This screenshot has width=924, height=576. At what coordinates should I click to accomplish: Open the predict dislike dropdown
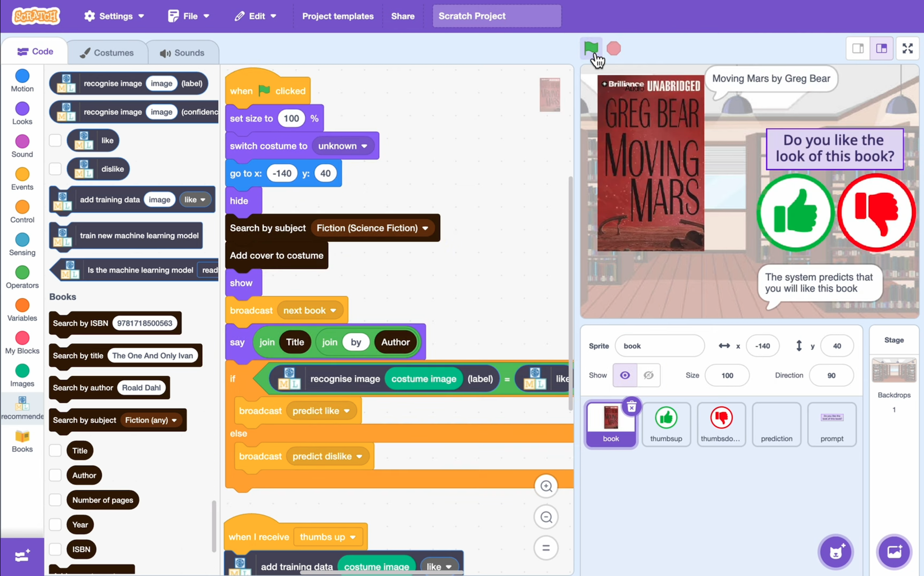(327, 456)
